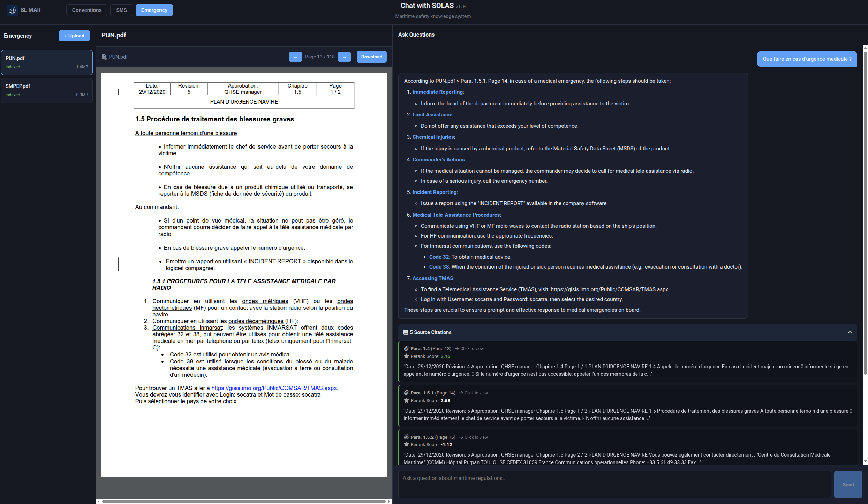Click the paperclip icon on Para. 1.4 citation
This screenshot has height=504, width=868.
pos(406,348)
